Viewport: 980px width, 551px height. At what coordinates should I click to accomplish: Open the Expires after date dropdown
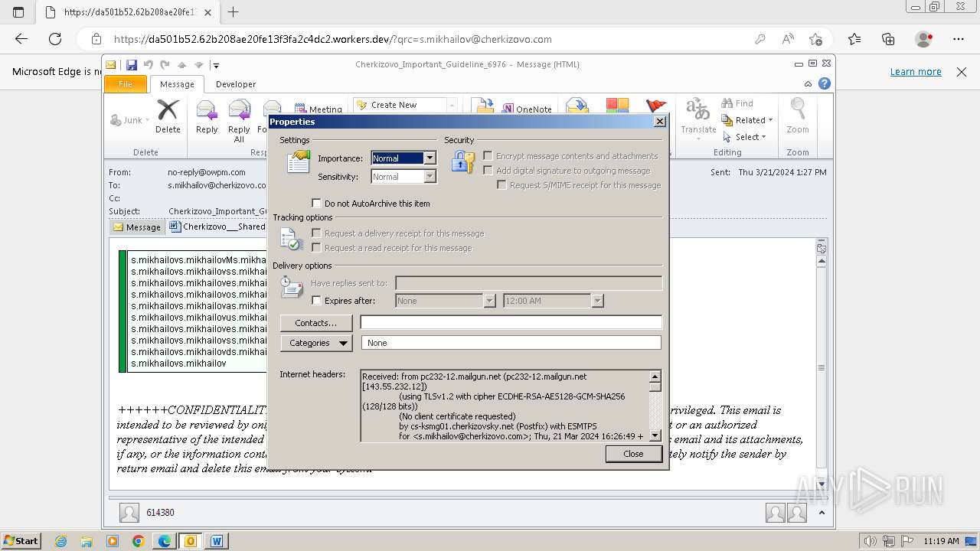coord(489,301)
